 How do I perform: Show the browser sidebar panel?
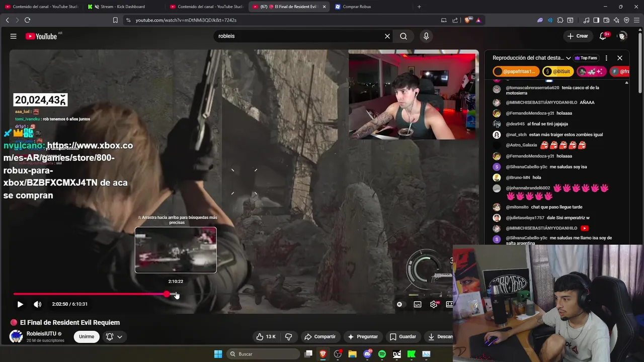coord(596,20)
